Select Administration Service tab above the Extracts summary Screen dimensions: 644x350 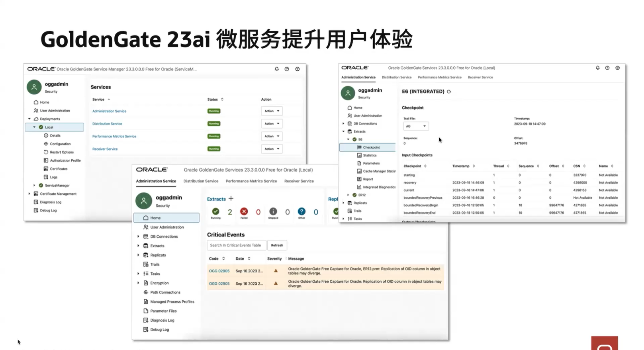[156, 181]
